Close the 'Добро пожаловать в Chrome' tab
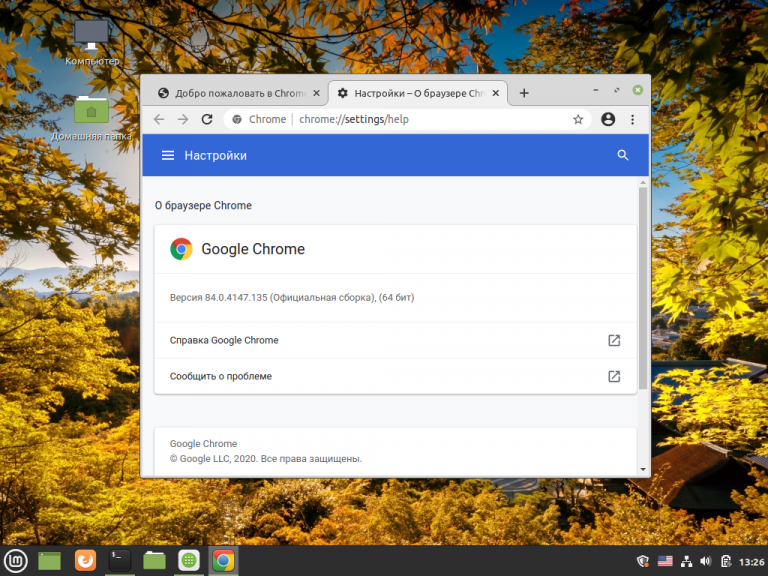This screenshot has height=576, width=768. click(316, 93)
